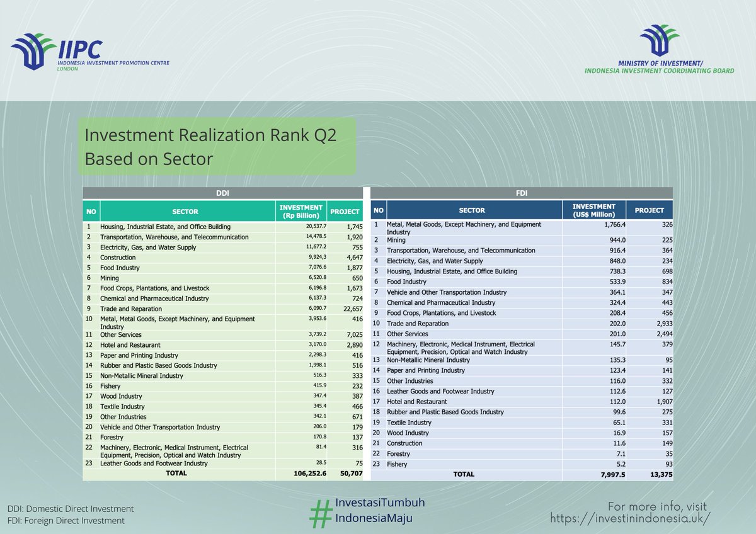Click the FDI table title bar
The image size is (756, 534).
(x=522, y=193)
